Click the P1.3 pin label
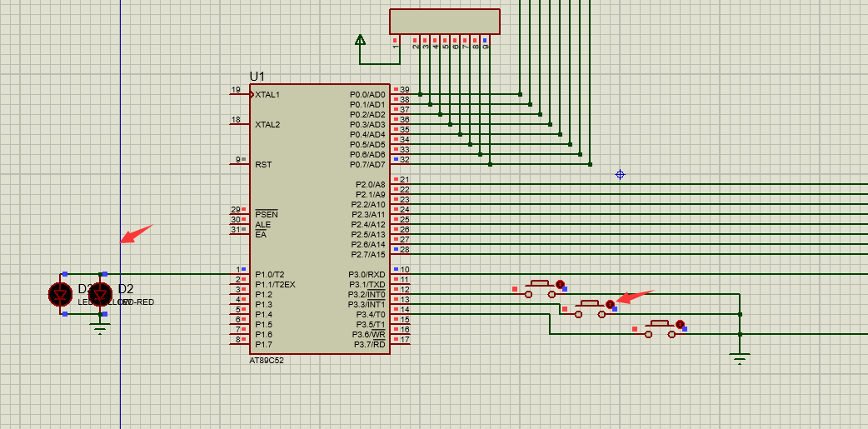This screenshot has width=868, height=429. pyautogui.click(x=263, y=304)
